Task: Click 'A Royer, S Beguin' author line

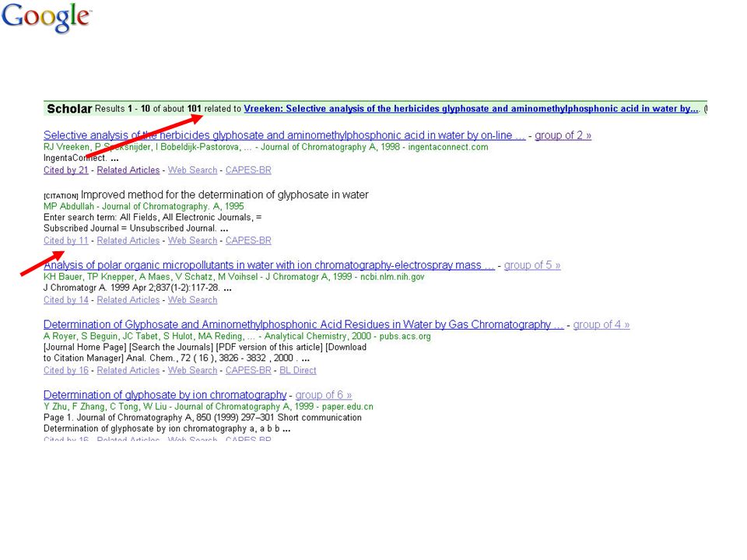Action: tap(237, 336)
